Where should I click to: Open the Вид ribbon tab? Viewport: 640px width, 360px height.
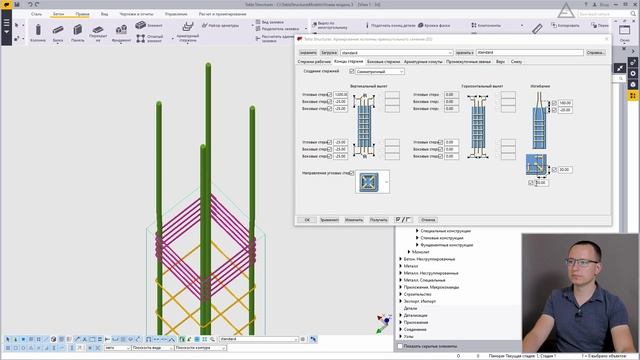pos(104,14)
